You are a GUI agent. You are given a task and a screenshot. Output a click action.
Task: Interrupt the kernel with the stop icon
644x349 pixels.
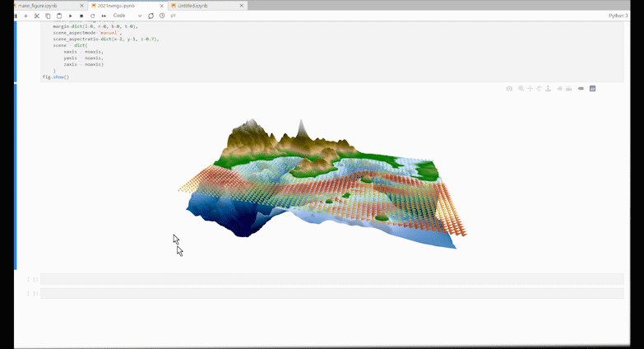coord(81,16)
